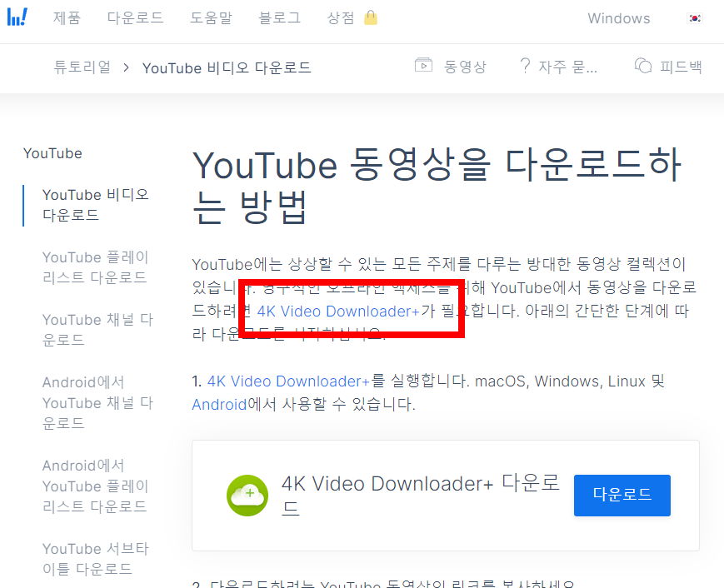This screenshot has width=724, height=588.
Task: Click the speech bubble icon next to 피드백
Action: point(642,66)
